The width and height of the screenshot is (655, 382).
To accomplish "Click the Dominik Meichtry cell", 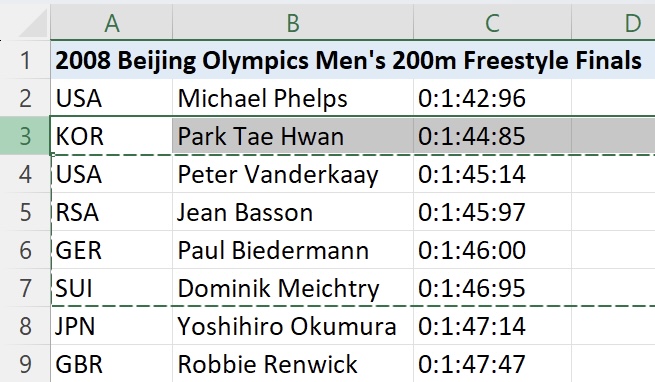I will pos(293,288).
